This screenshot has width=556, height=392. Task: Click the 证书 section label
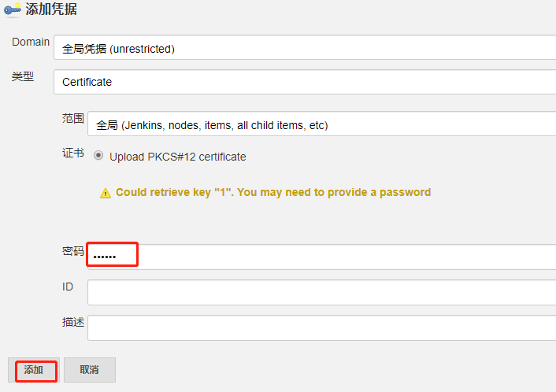pyautogui.click(x=73, y=153)
